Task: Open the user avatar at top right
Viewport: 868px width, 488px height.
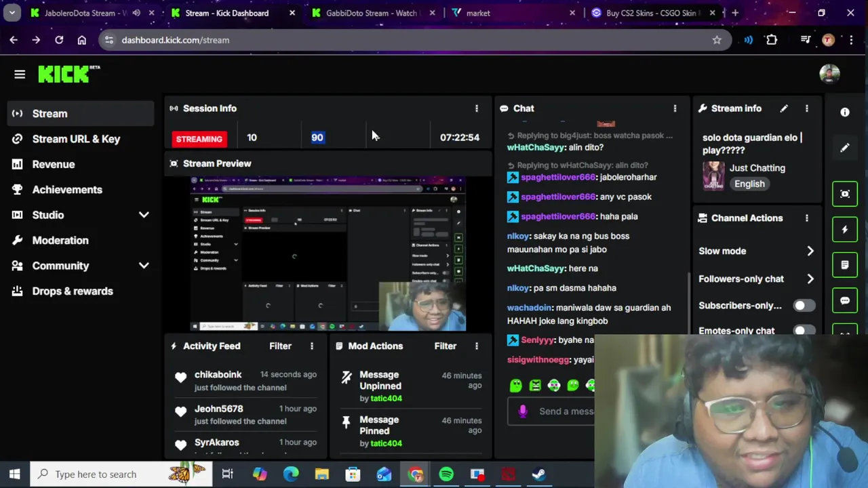Action: pyautogui.click(x=829, y=74)
